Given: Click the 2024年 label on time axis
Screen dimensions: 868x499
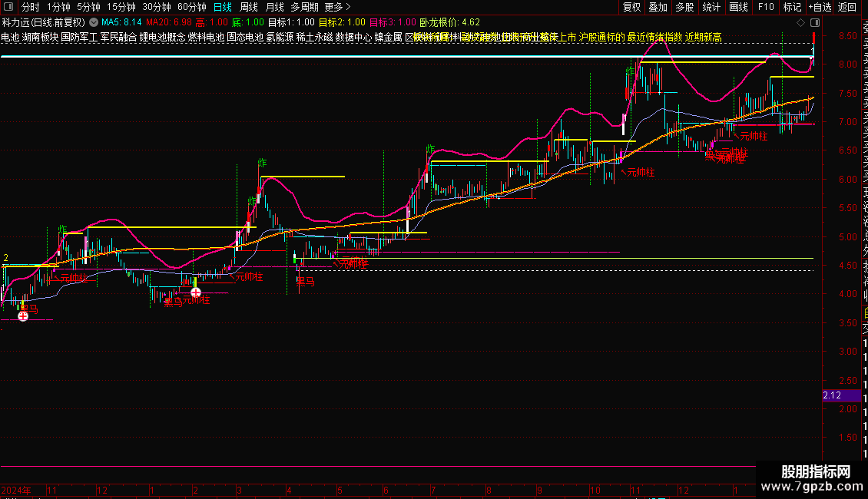Looking at the screenshot, I should pos(16,490).
